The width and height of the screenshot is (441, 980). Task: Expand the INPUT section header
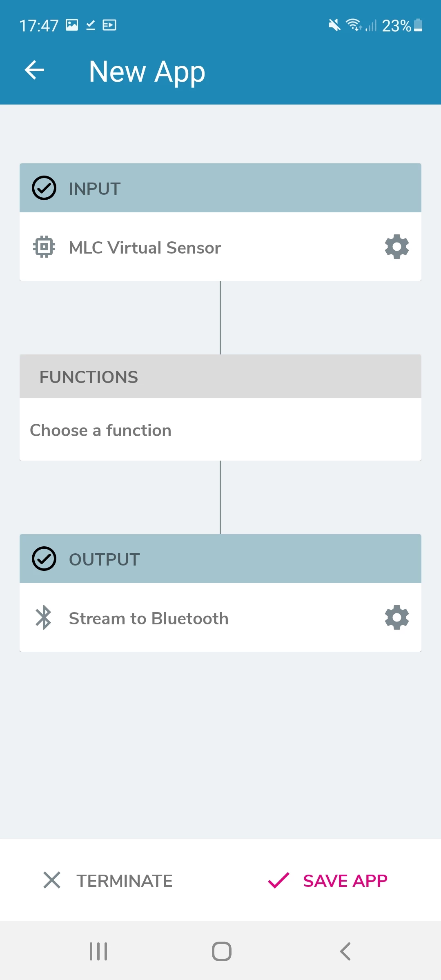(x=220, y=188)
